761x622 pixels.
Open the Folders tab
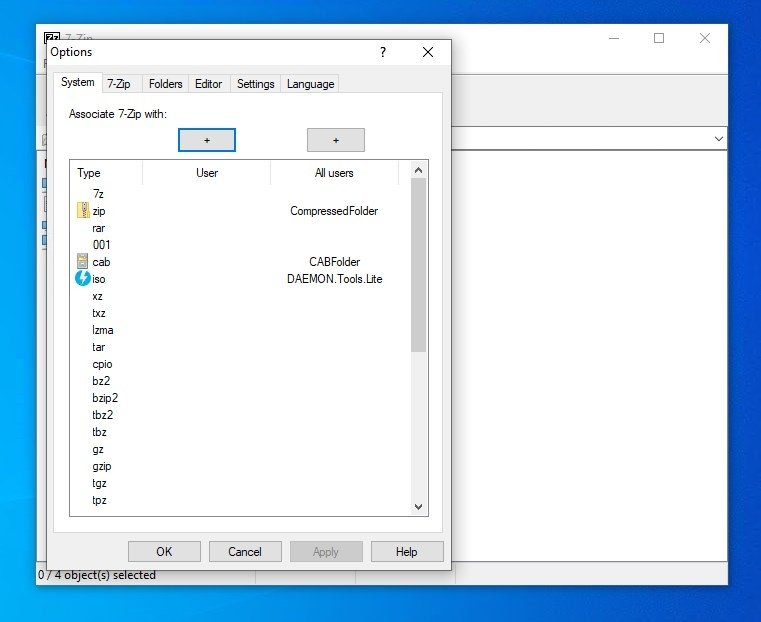[165, 84]
